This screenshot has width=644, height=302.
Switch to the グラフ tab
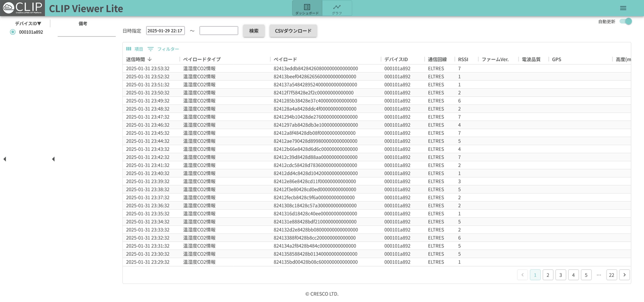point(337,8)
